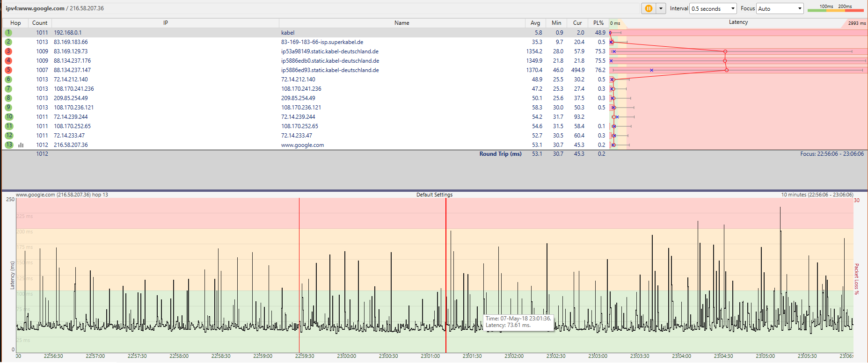Select the kabel hostname in hop 1

[288, 33]
